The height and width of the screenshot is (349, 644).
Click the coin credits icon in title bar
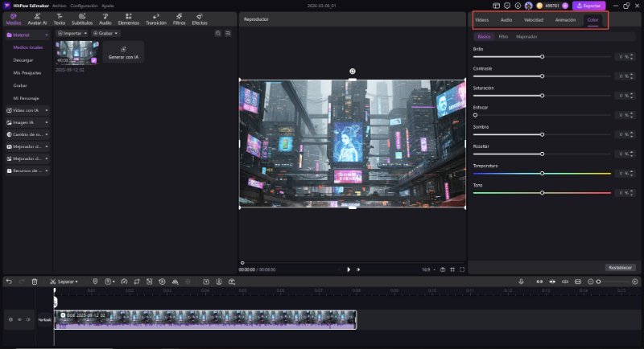pyautogui.click(x=539, y=6)
